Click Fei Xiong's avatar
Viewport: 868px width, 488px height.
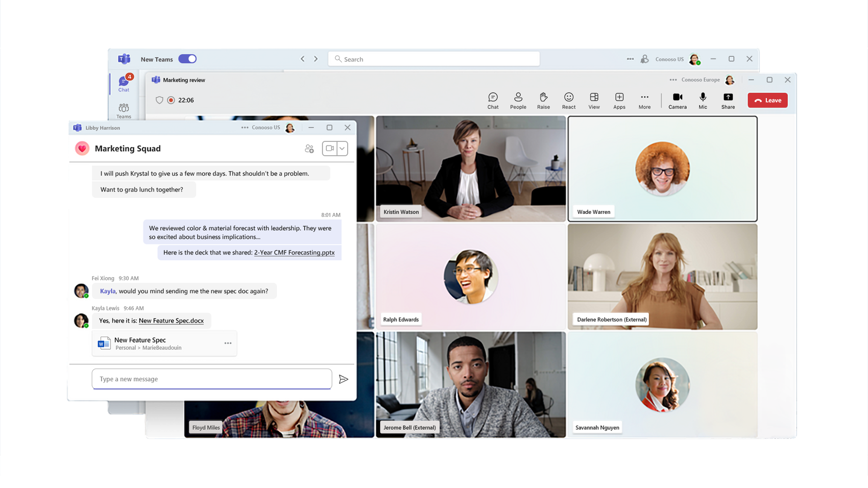[81, 290]
